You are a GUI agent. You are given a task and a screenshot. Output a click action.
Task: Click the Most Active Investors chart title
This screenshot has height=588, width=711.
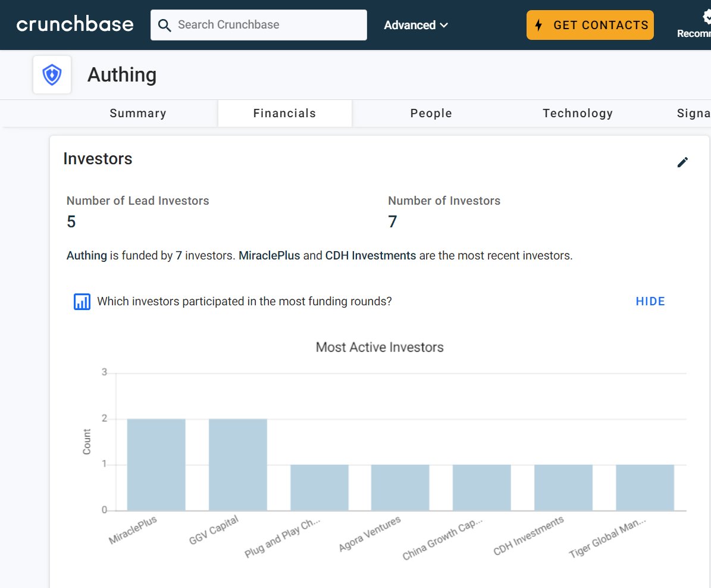pos(380,347)
